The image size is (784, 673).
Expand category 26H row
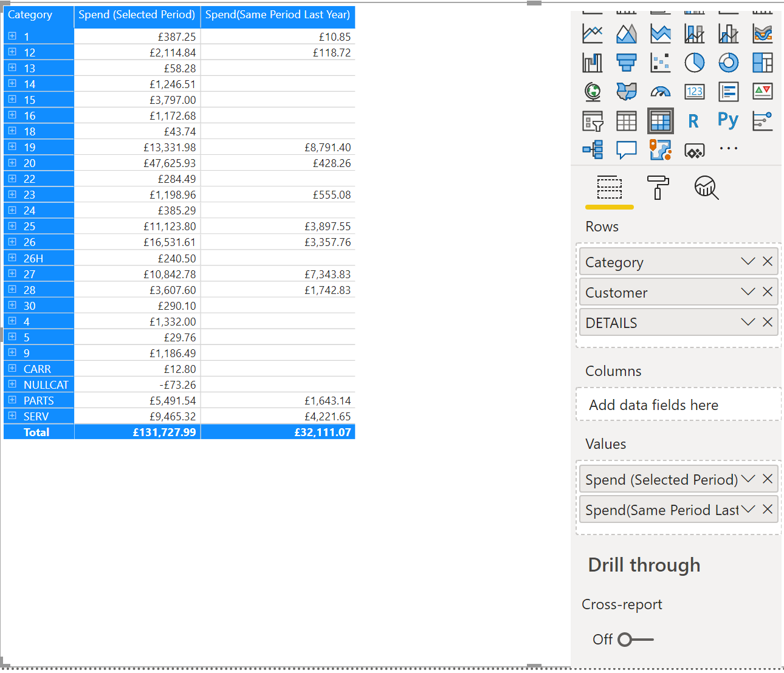[12, 258]
